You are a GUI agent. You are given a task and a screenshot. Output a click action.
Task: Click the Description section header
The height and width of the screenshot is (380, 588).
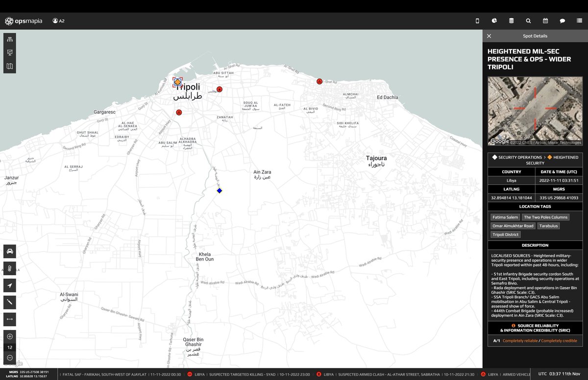tap(535, 245)
